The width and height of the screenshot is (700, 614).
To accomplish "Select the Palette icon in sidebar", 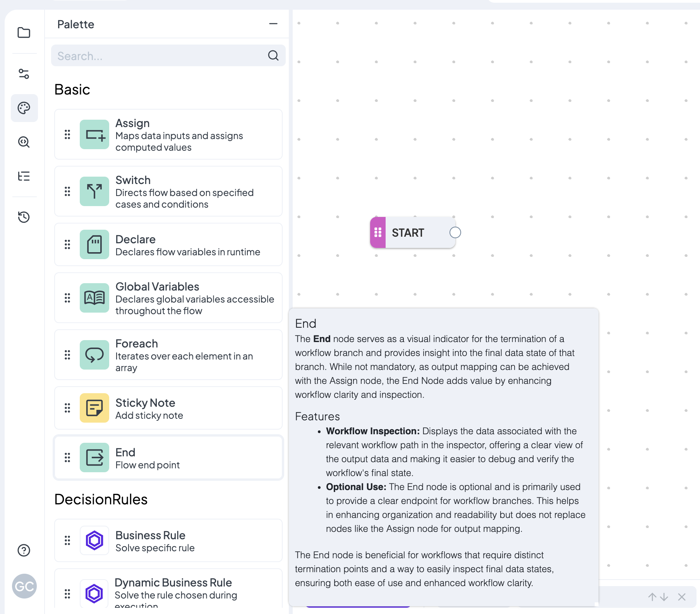I will (24, 108).
